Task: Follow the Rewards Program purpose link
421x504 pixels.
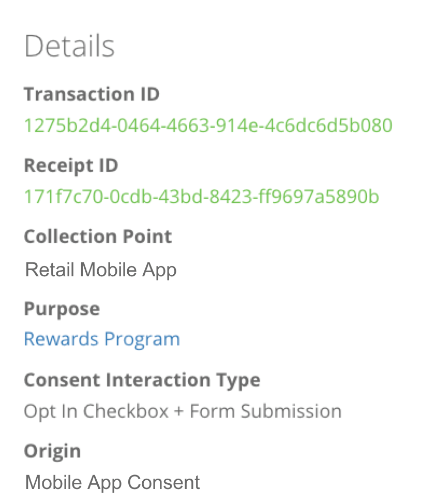Action: click(102, 339)
